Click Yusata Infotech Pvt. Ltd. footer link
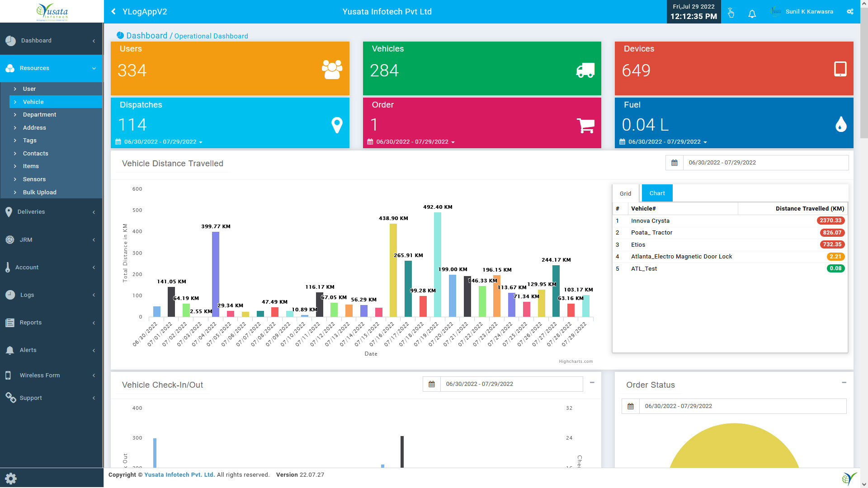Screen dimensions: 868x488 pyautogui.click(x=179, y=475)
